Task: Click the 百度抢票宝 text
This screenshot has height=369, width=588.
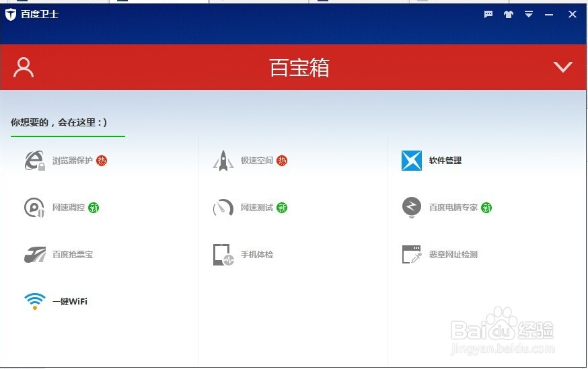Action: click(x=73, y=255)
